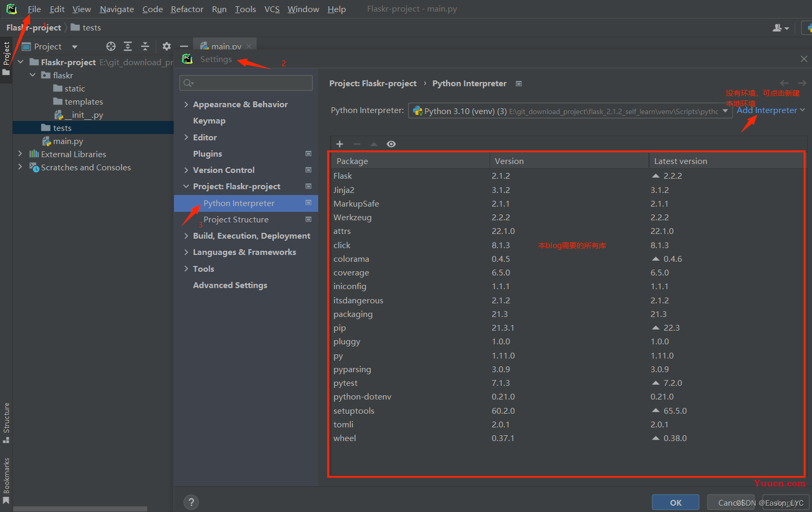Viewport: 812px width, 512px height.
Task: Expand Appearance & Behavior settings
Action: (186, 104)
